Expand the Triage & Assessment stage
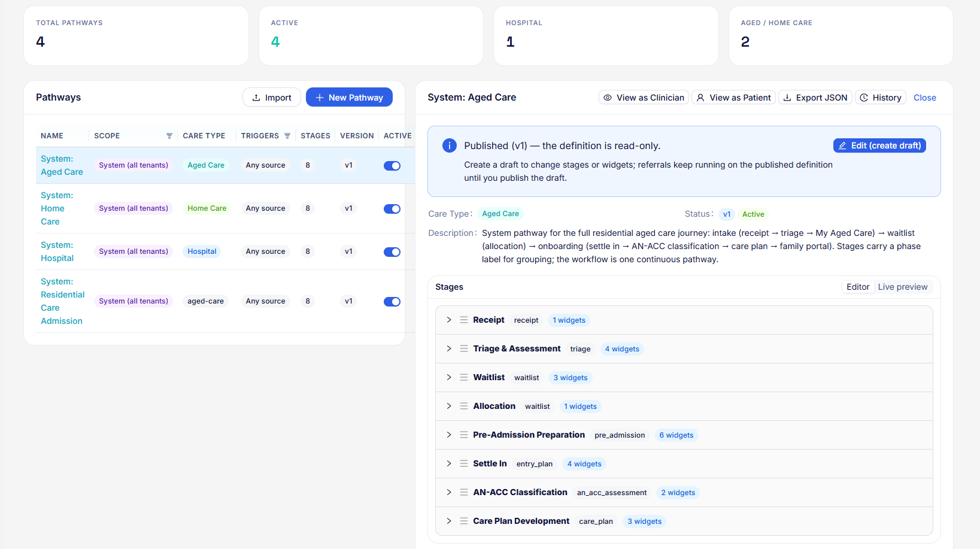 click(449, 348)
